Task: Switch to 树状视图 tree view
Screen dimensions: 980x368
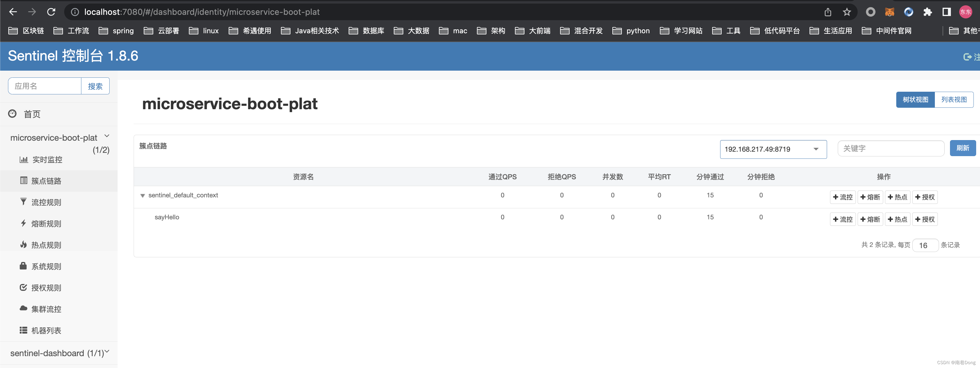Action: 915,100
